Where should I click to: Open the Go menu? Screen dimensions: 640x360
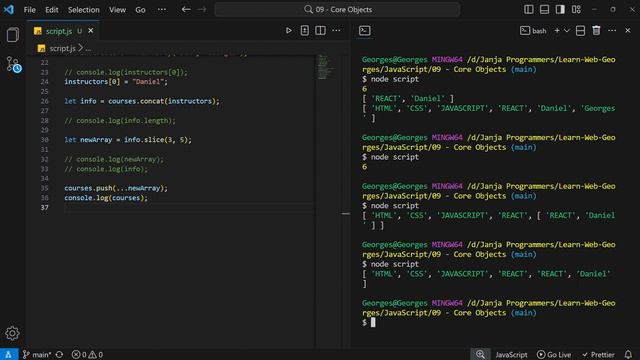pyautogui.click(x=140, y=9)
